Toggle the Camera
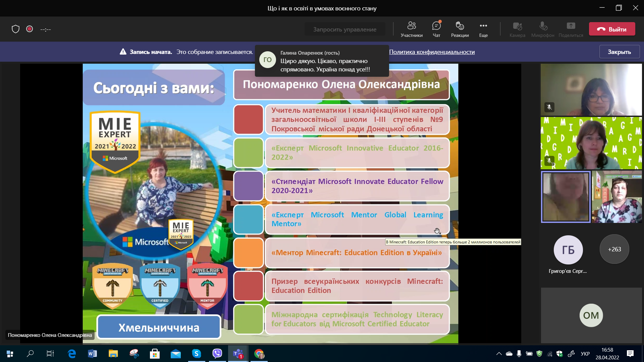644x362 pixels. (x=517, y=29)
